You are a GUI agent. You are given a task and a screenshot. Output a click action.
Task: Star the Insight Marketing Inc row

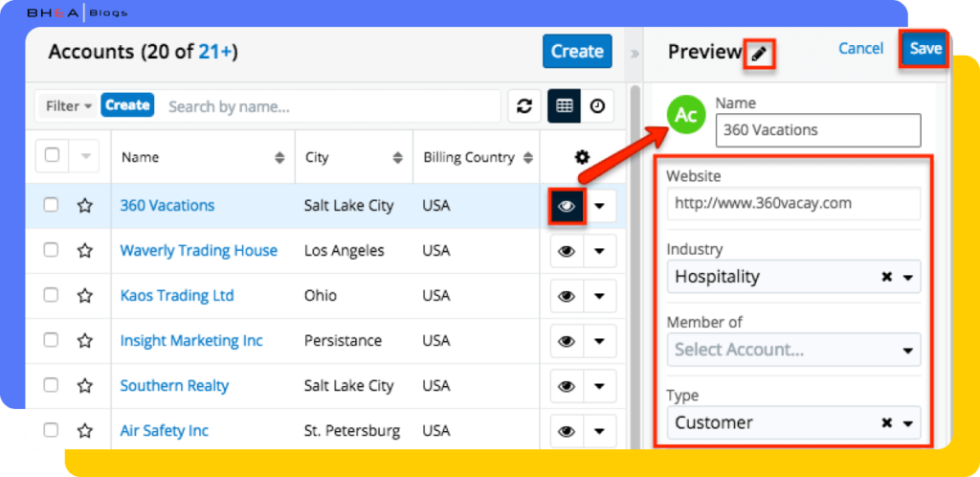click(x=85, y=341)
